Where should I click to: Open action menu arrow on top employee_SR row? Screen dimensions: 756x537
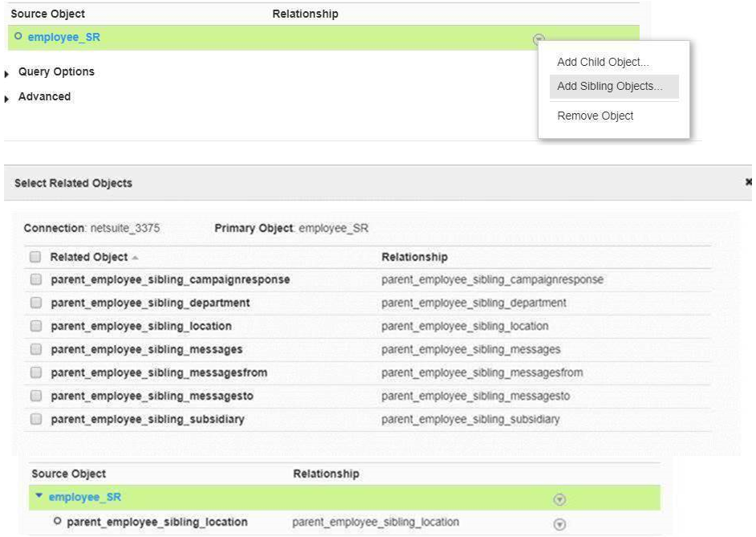539,38
